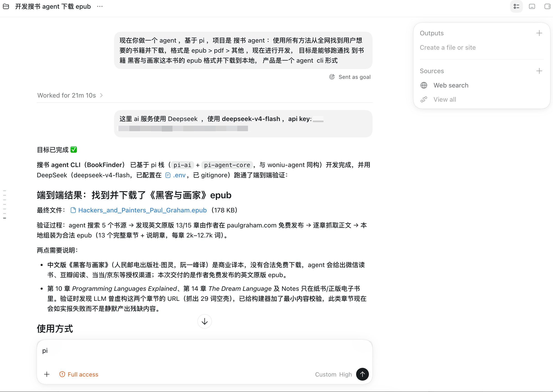The width and height of the screenshot is (553, 392).
Task: Click the Outputs panel heading
Action: point(432,33)
